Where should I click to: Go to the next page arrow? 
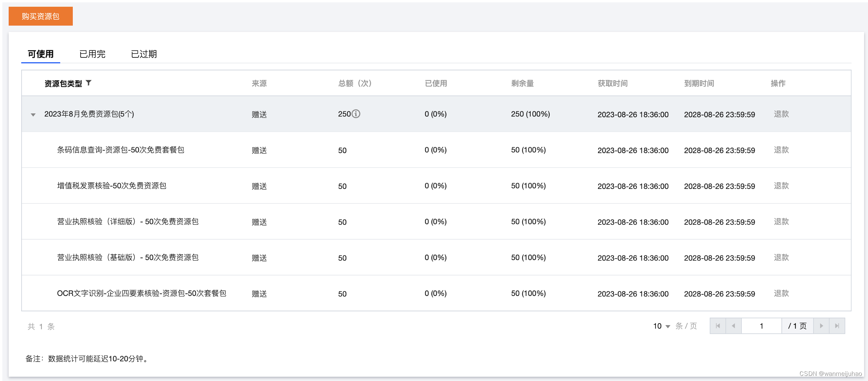click(821, 326)
